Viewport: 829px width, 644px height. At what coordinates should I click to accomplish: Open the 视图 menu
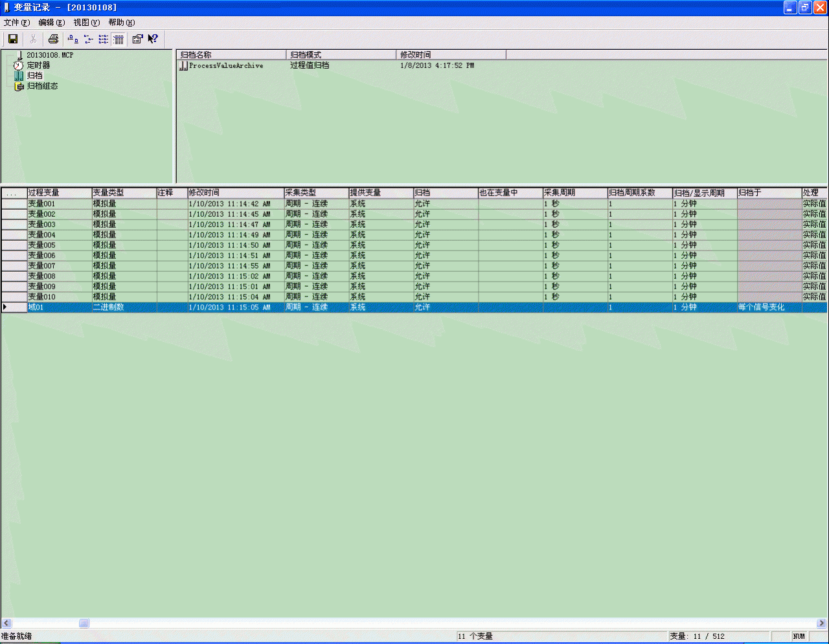point(86,23)
